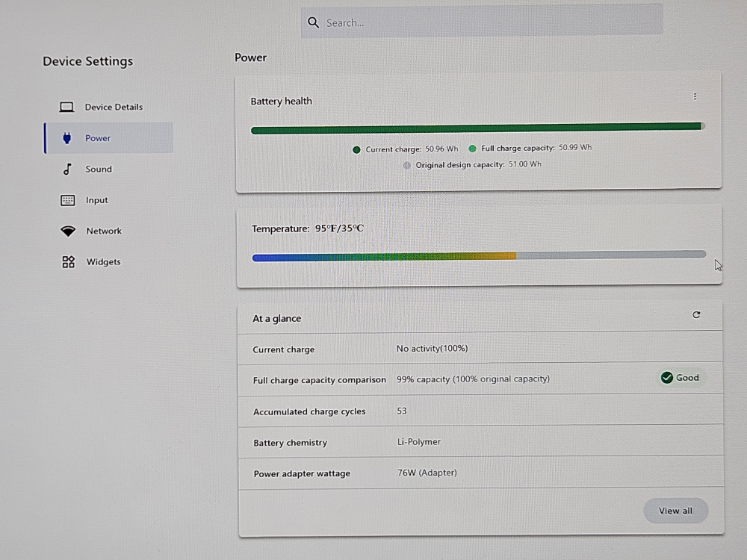Click the laptop icon for Device Details

click(x=66, y=107)
